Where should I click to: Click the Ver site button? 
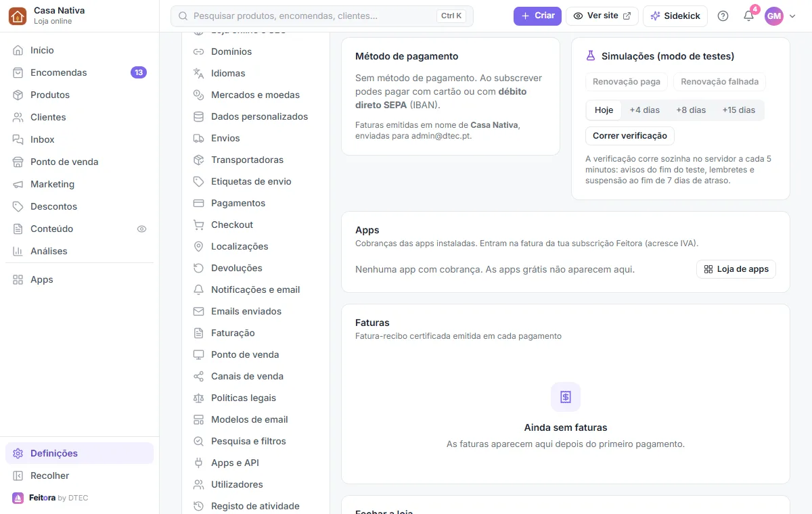(x=602, y=16)
